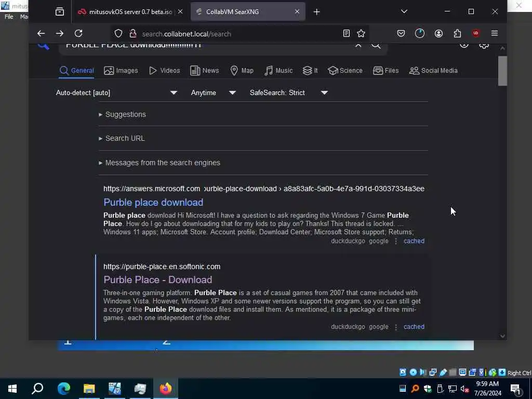Screen dimensions: 532x399
Task: Go back with Firefox back arrow
Action: [x=41, y=33]
